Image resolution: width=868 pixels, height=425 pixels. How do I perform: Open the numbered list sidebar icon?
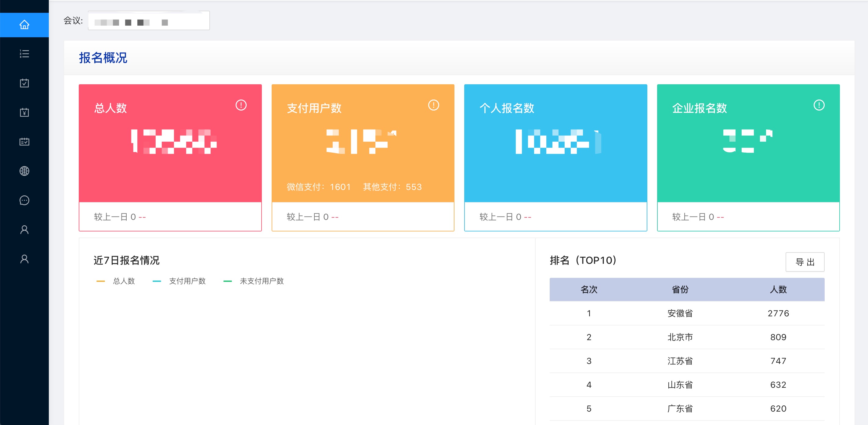[x=24, y=54]
